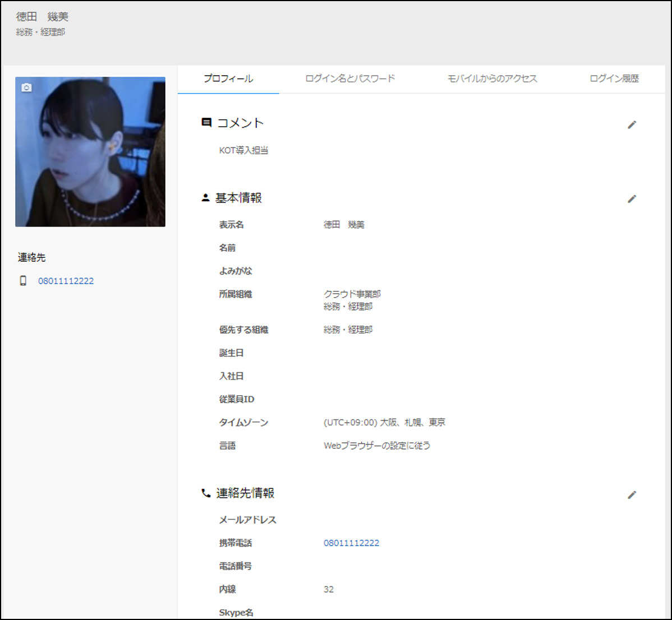The width and height of the screenshot is (672, 620).
Task: Click the mobile phone icon under 連絡先
Action: click(23, 281)
